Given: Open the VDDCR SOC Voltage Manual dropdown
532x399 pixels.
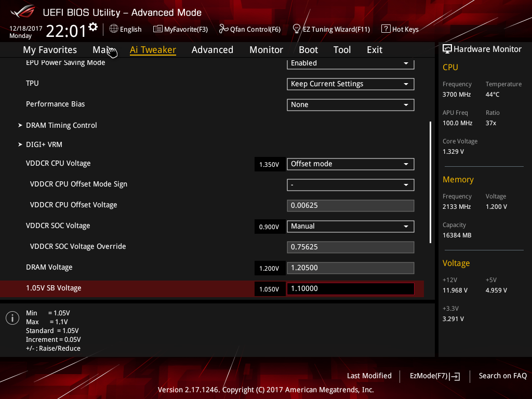Looking at the screenshot, I should click(x=351, y=227).
